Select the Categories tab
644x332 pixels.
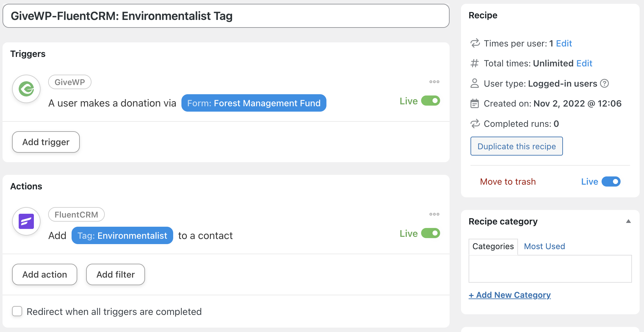[x=493, y=246]
